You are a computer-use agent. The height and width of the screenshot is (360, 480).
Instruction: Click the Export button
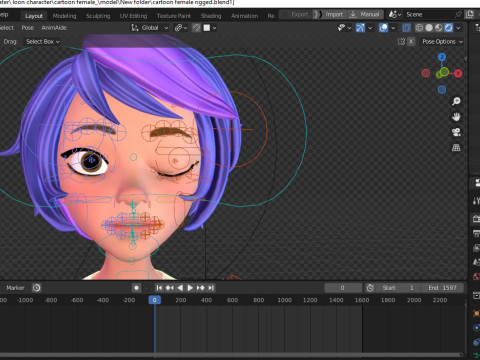coord(297,14)
